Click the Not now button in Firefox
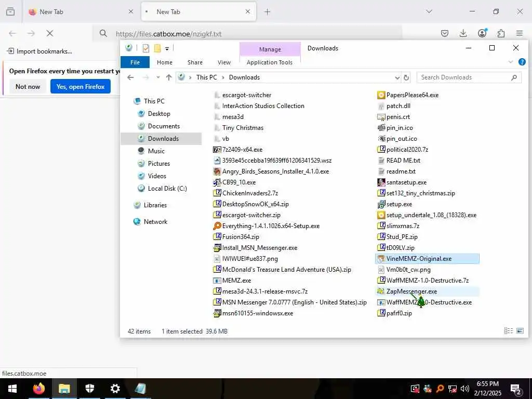The image size is (532, 399). pyautogui.click(x=28, y=87)
